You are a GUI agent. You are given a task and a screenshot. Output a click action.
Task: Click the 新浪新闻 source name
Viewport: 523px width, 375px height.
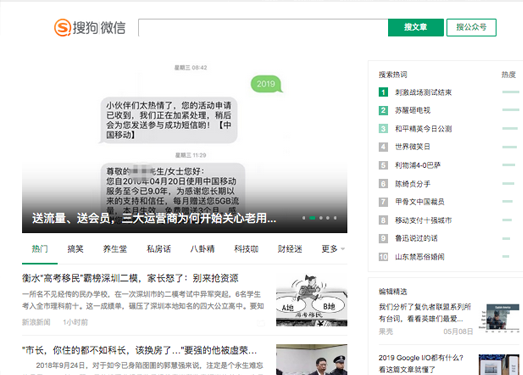tap(36, 322)
